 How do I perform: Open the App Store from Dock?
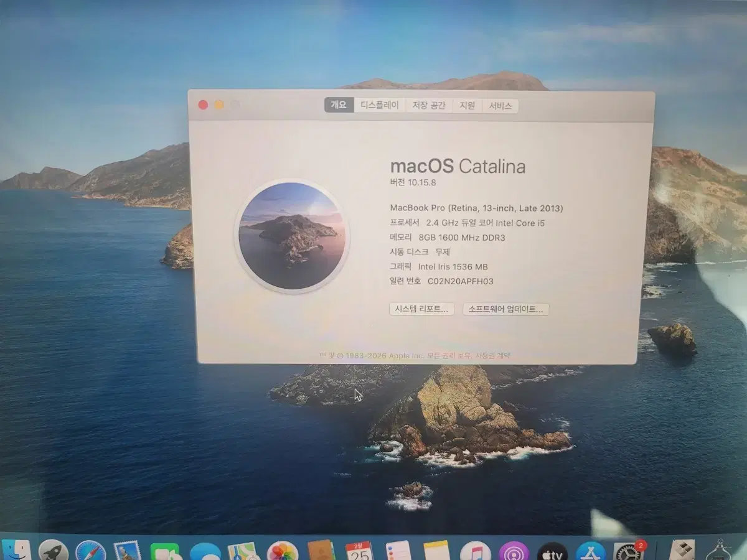591,551
